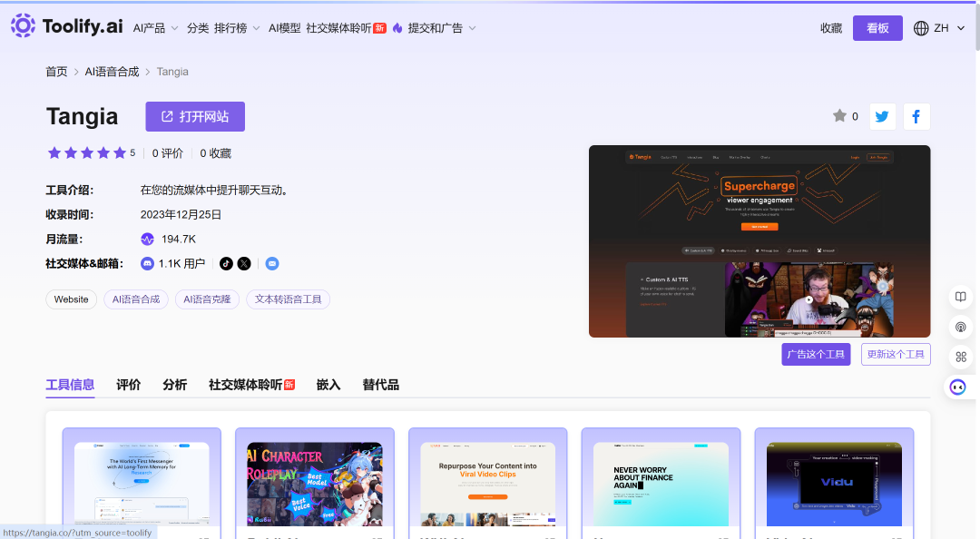Open AI语音合成 breadcrumb link
Image resolution: width=980 pixels, height=539 pixels.
[112, 72]
